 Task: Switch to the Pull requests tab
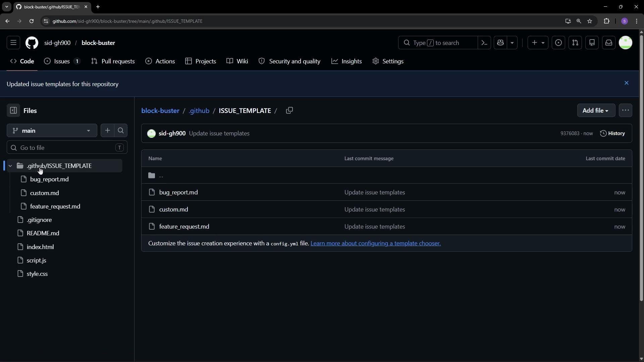click(113, 61)
